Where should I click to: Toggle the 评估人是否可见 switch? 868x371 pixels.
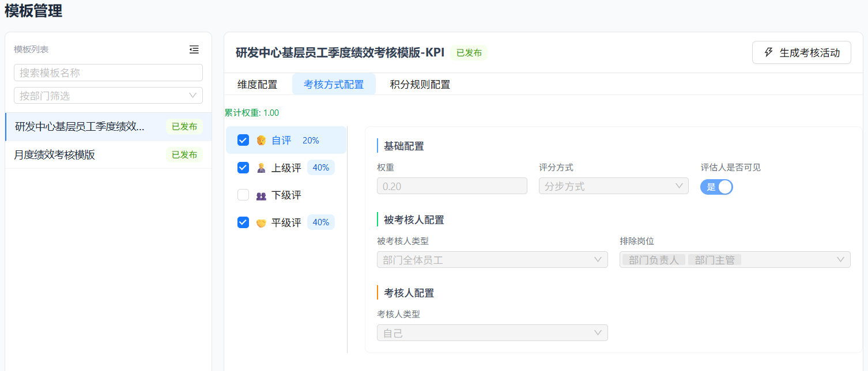pos(716,187)
